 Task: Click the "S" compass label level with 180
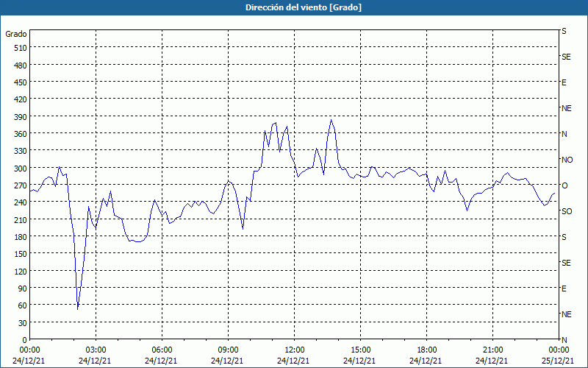(564, 237)
